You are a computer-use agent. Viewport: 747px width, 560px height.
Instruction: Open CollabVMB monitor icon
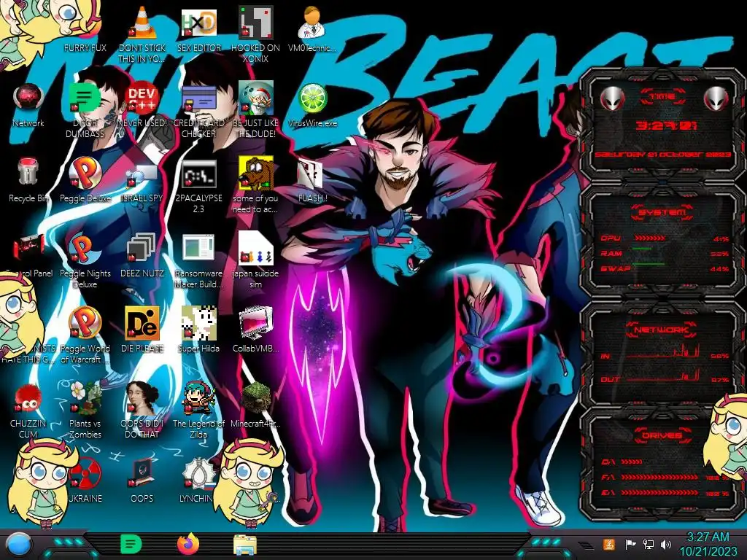coord(255,323)
